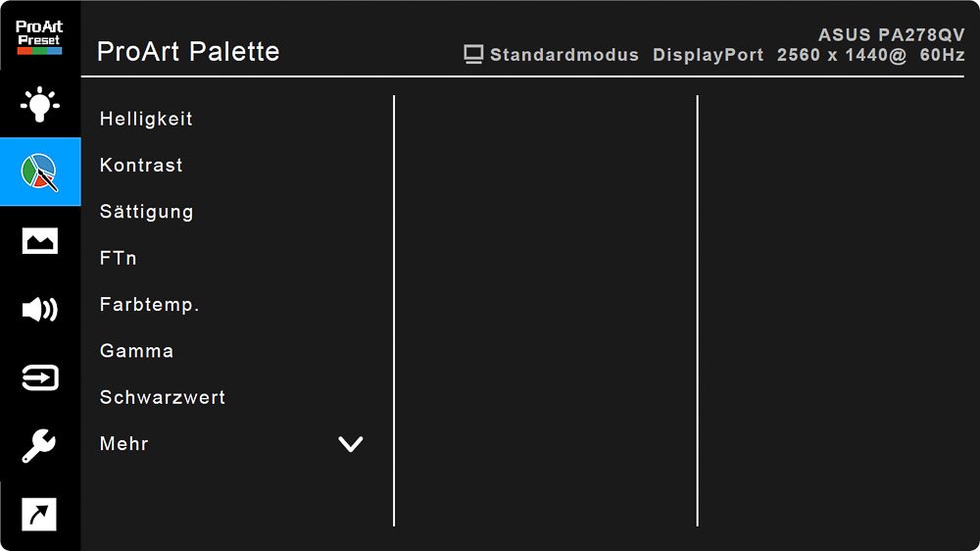Open the FTn setting
980x551 pixels.
point(118,259)
